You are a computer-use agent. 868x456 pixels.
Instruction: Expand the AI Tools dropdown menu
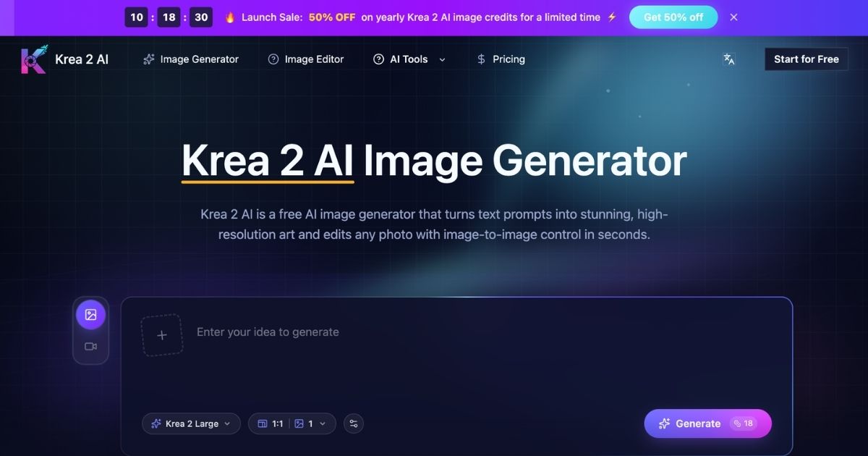(x=409, y=59)
